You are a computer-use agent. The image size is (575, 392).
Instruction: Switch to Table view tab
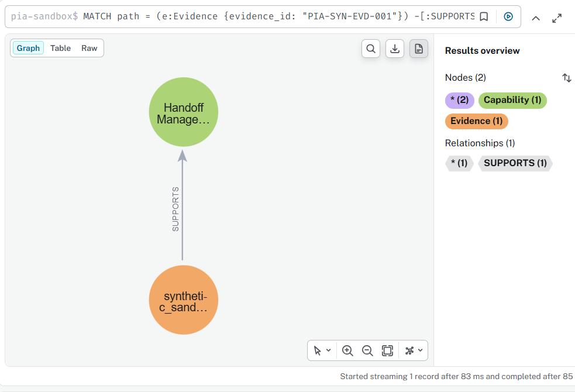pos(60,48)
